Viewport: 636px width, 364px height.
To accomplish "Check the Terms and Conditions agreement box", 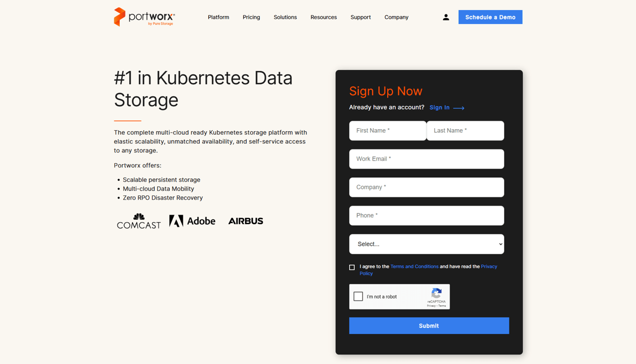I will (x=352, y=267).
